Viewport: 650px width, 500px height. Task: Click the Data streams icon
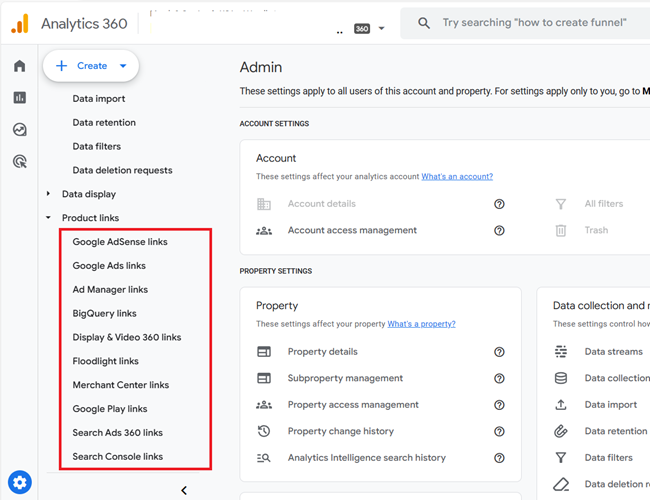point(560,352)
